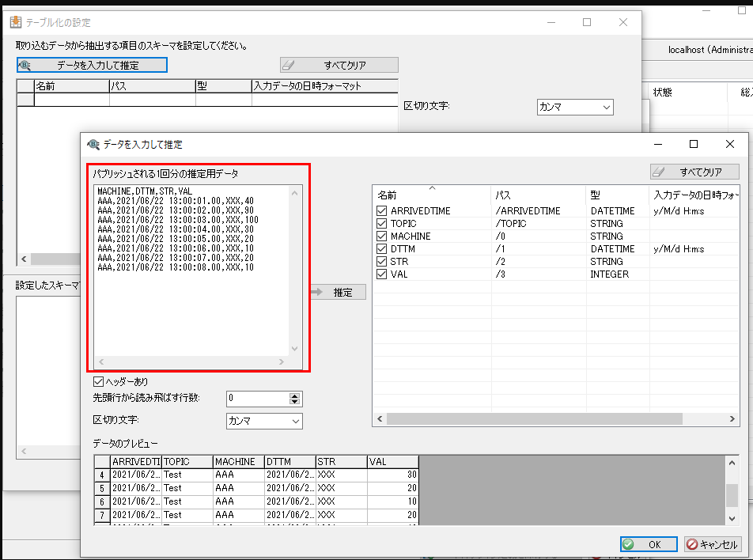This screenshot has width=753, height=560.
Task: Click すべてクリア in the テーブル化の設定 window
Action: tap(339, 65)
